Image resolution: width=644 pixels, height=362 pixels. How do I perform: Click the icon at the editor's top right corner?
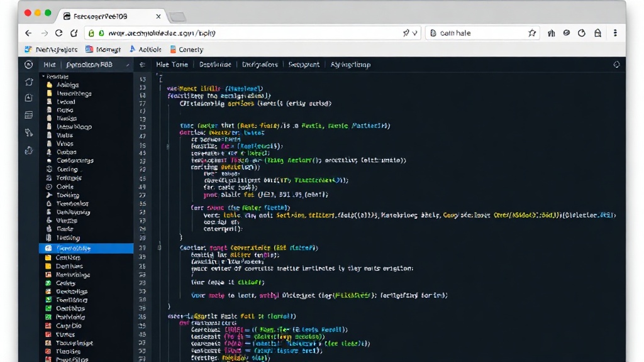(616, 65)
